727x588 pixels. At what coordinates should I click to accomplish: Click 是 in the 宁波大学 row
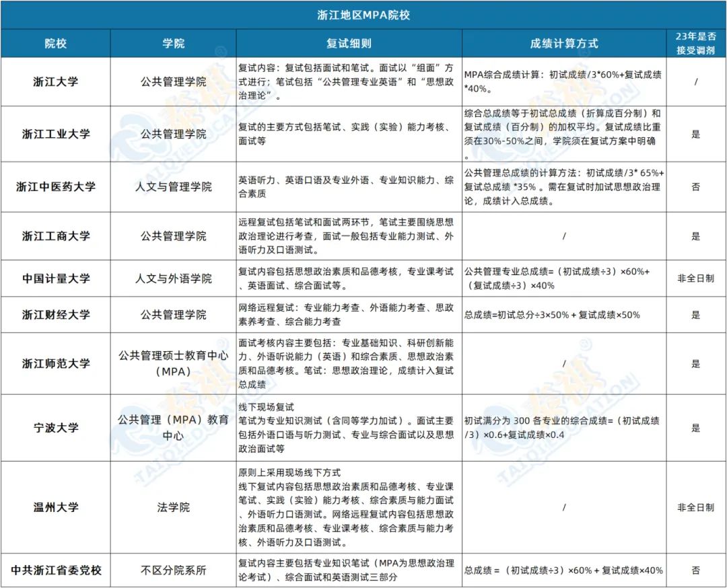pos(696,428)
